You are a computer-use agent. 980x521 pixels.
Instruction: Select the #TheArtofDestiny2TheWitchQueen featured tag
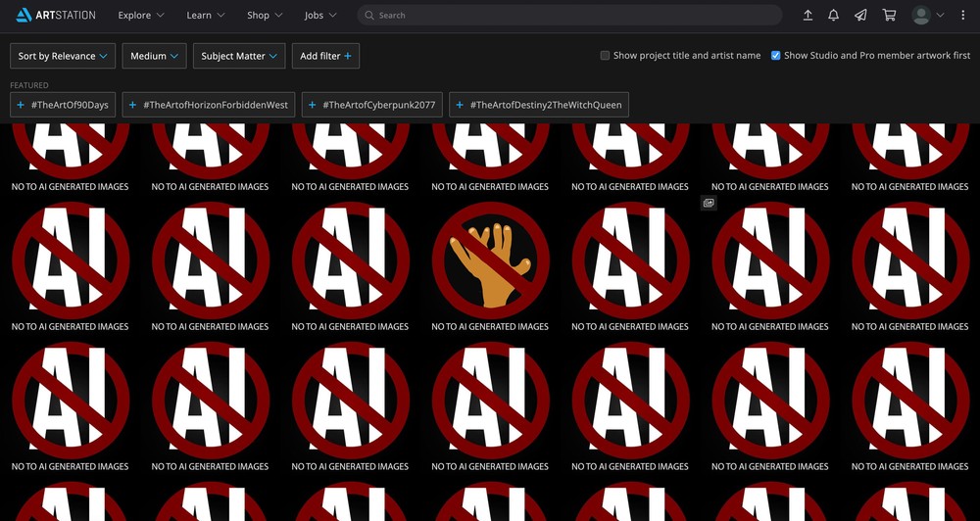tap(539, 105)
